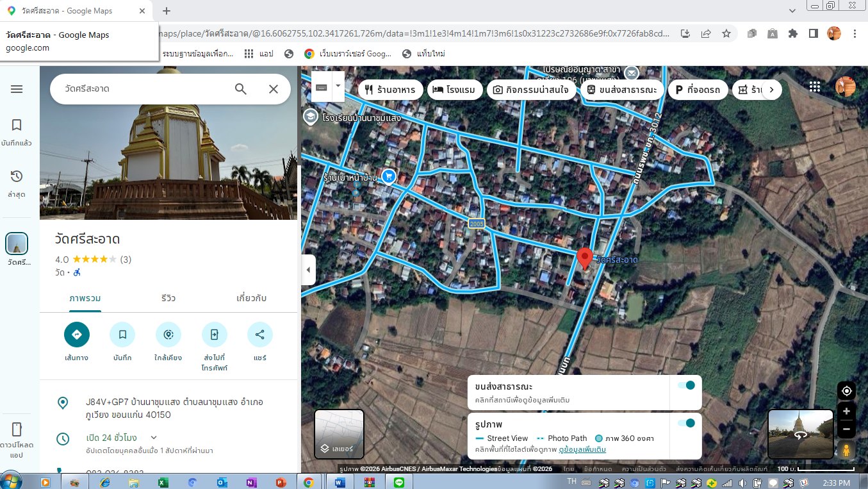868x489 pixels.
Task: Click the taskbar clock 2:33 PM
Action: pos(835,483)
